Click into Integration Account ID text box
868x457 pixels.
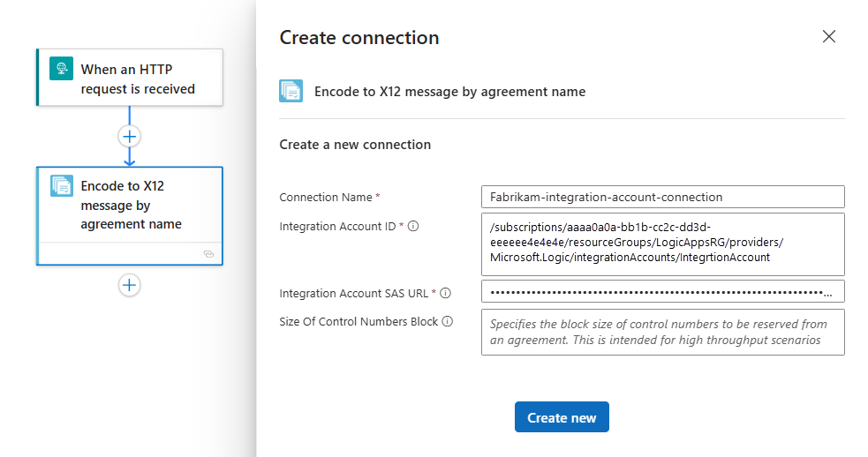[662, 243]
